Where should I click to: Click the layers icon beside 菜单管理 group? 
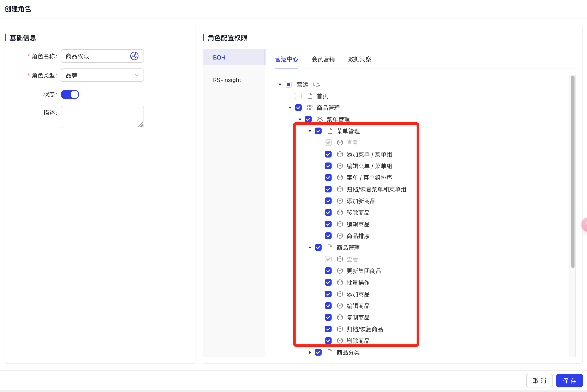(320, 119)
